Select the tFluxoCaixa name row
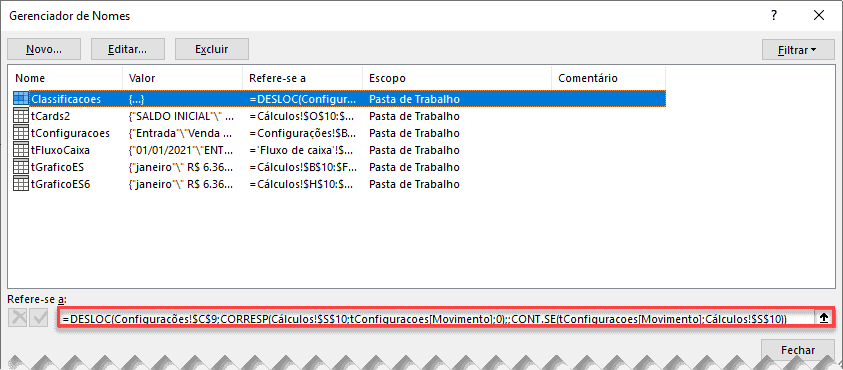 [340, 150]
